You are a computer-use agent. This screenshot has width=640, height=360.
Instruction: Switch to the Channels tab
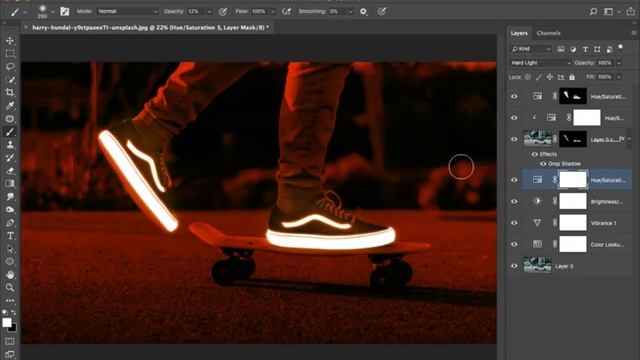click(548, 33)
